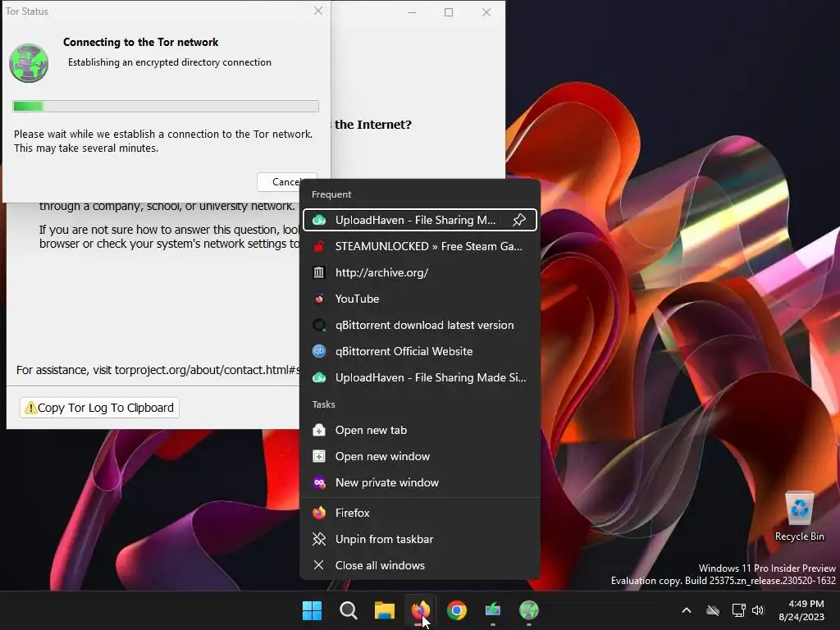Viewport: 840px width, 630px height.
Task: Open the Windows Start menu
Action: tap(313, 610)
